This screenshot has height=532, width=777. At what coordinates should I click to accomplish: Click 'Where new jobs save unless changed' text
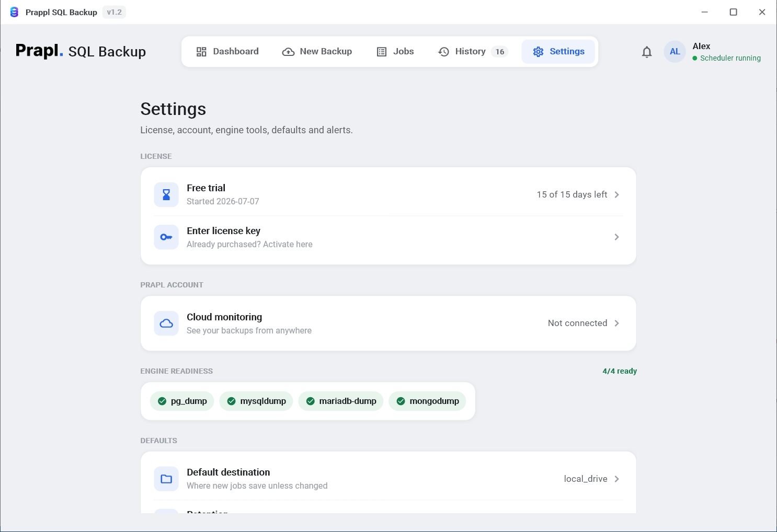coord(257,486)
